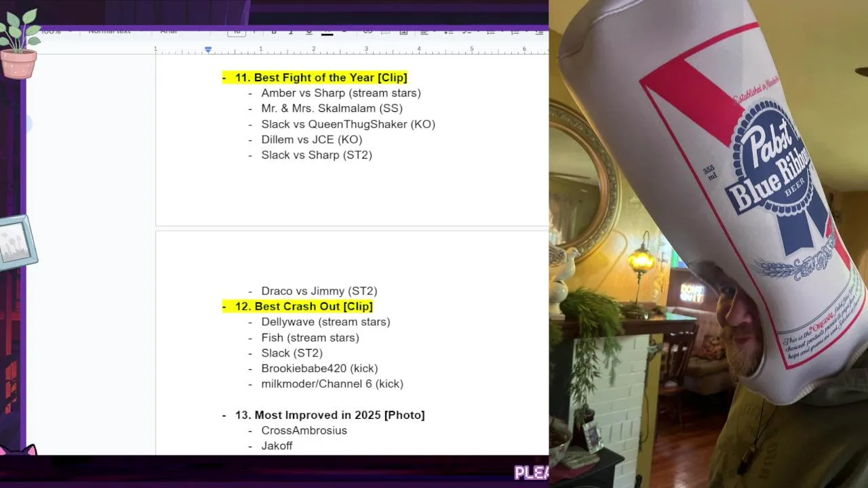This screenshot has height=488, width=868.
Task: Click the line Dellywave (stream stars)
Action: (x=325, y=322)
